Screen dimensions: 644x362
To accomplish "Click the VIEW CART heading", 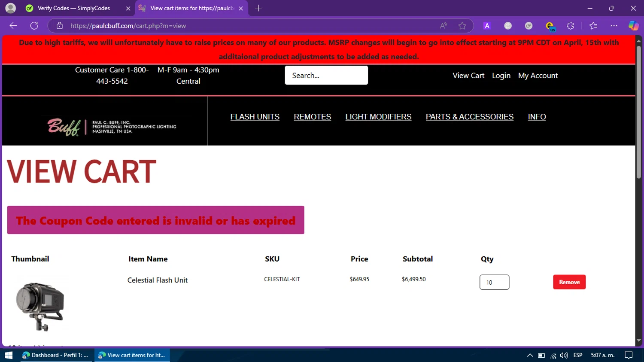I will (82, 172).
